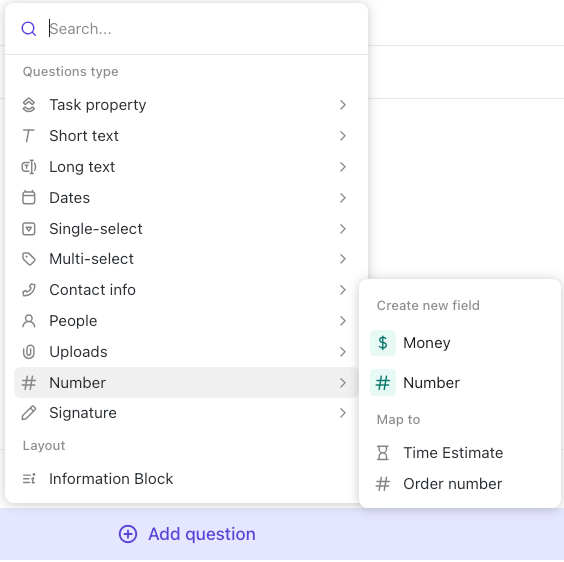The image size is (564, 562).
Task: Click the Order number hash icon
Action: (383, 484)
